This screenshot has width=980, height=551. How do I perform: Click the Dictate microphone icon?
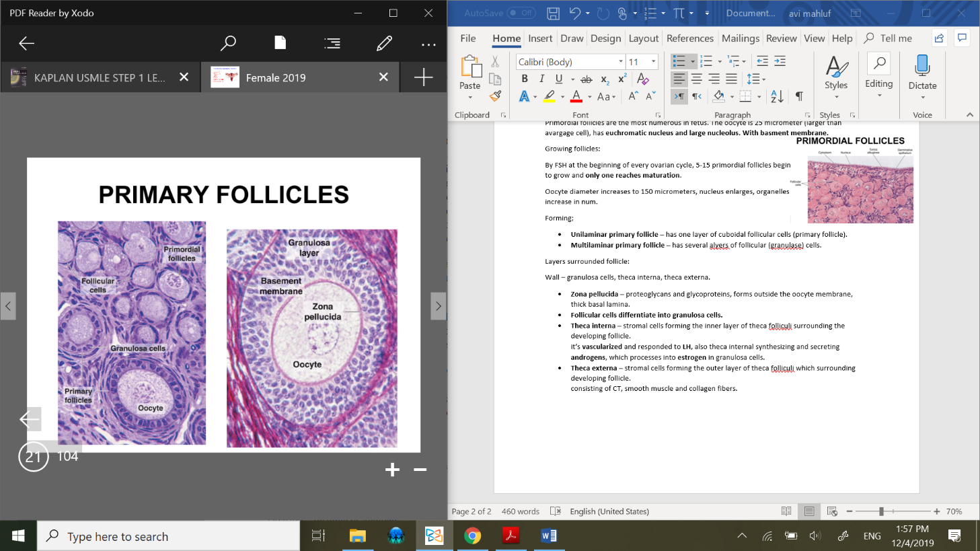[922, 66]
